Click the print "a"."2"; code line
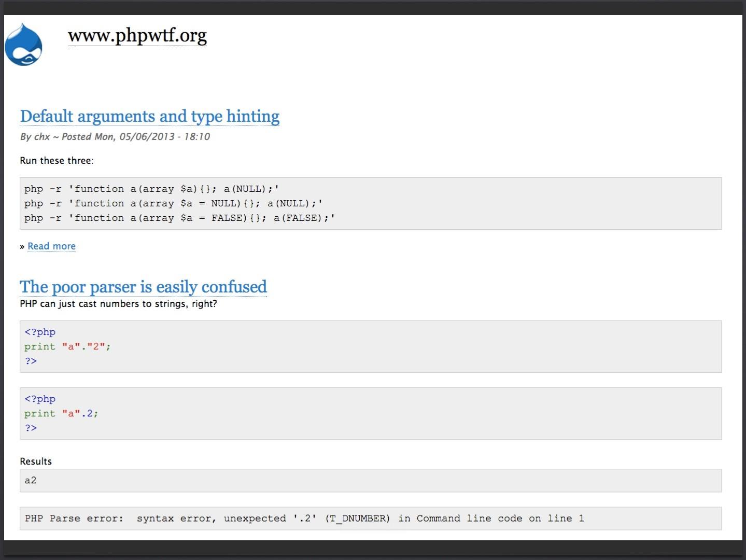Image resolution: width=746 pixels, height=560 pixels. [67, 347]
